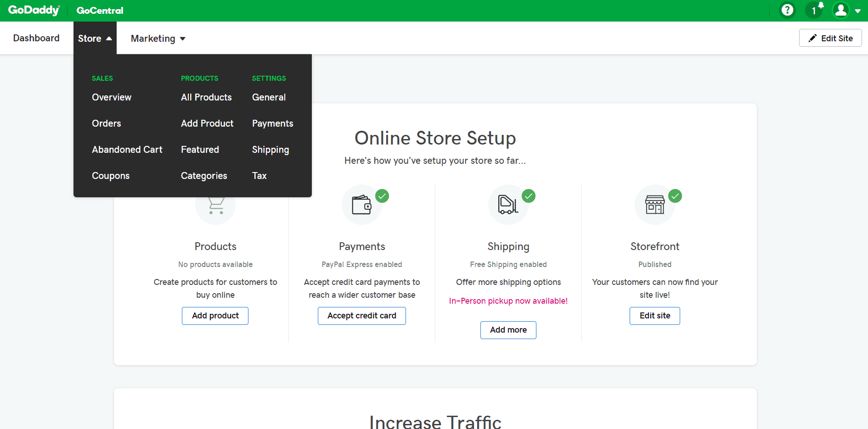The image size is (868, 429).
Task: Click the SALES menu header
Action: coord(102,78)
